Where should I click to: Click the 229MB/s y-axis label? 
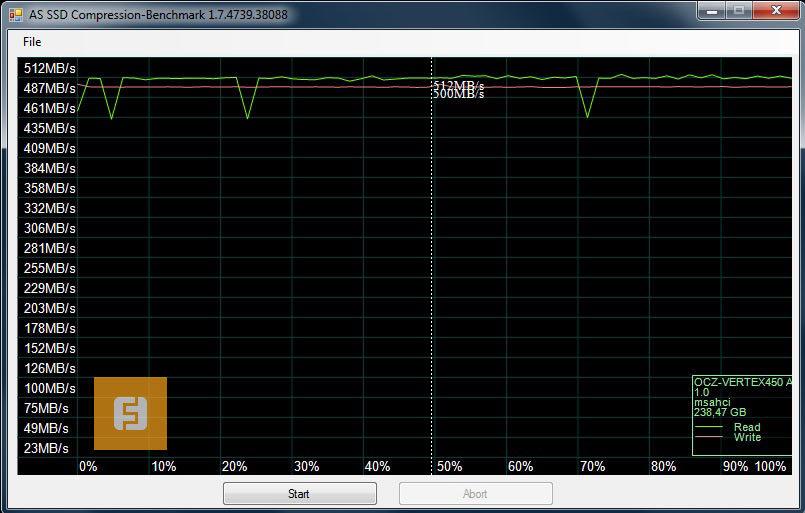pyautogui.click(x=50, y=289)
